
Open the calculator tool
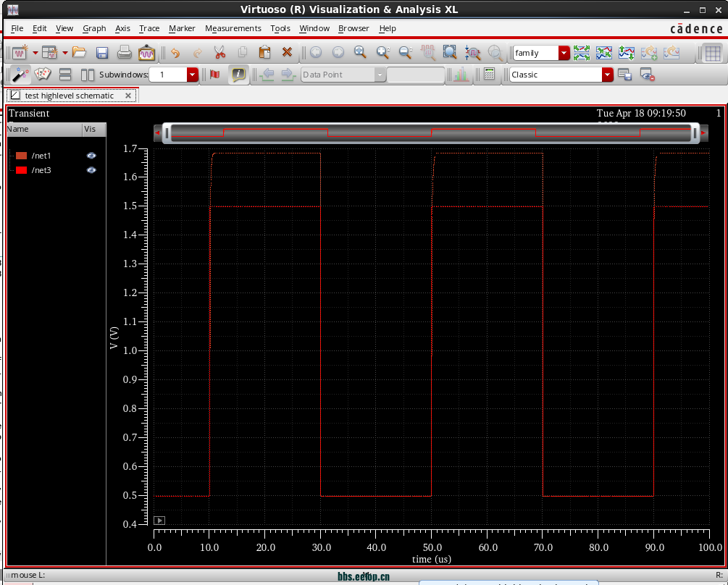(490, 74)
